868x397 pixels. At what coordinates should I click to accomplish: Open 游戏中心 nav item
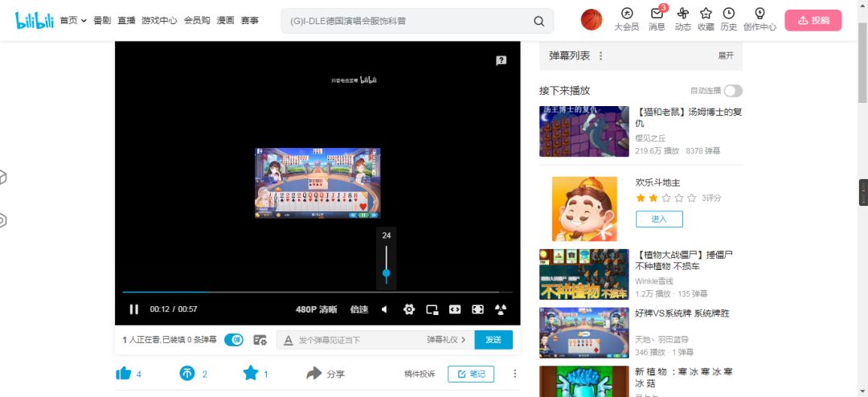coord(159,20)
